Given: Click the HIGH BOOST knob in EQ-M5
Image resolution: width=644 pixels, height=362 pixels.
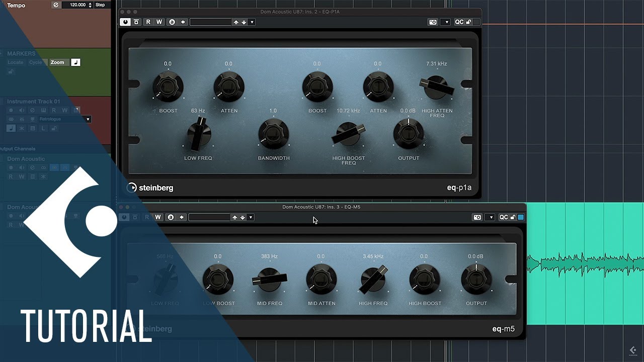Looking at the screenshot, I should click(425, 279).
